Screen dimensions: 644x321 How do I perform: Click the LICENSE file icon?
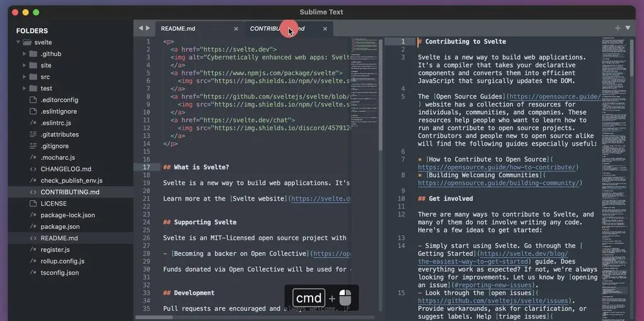pyautogui.click(x=33, y=203)
